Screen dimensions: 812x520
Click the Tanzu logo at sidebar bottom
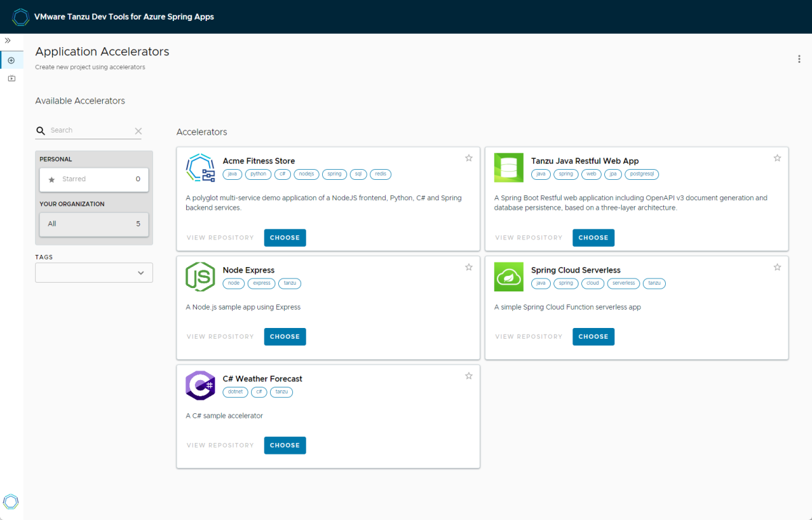[11, 501]
